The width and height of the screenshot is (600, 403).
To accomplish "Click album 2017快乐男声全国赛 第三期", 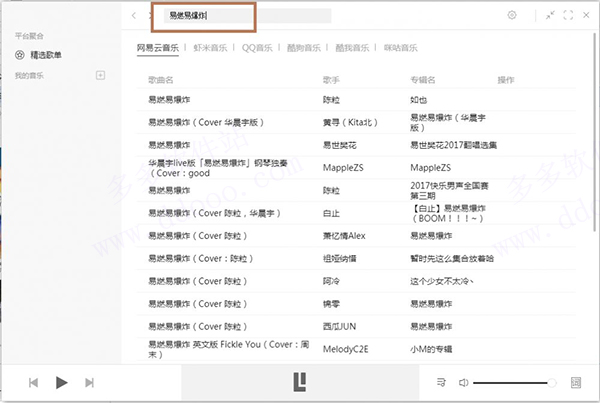I will 449,191.
